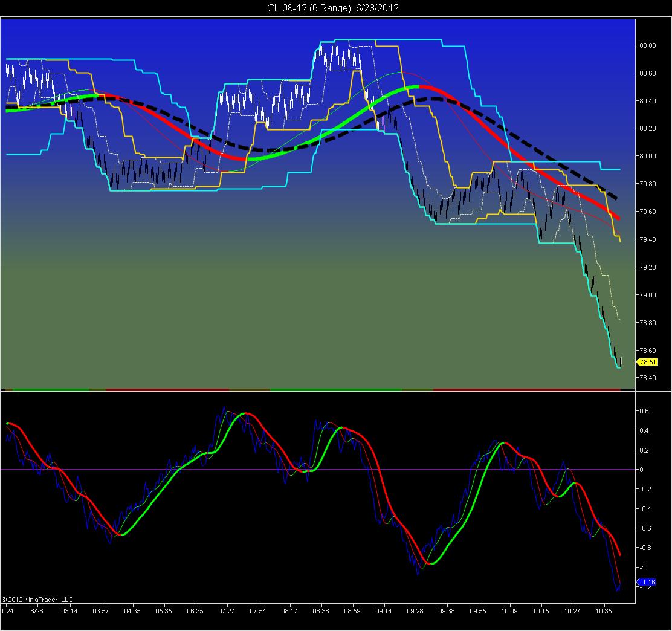Viewport: 672px width, 631px height.
Task: Click the positive 0.2 indicator scale label
Action: coord(644,450)
